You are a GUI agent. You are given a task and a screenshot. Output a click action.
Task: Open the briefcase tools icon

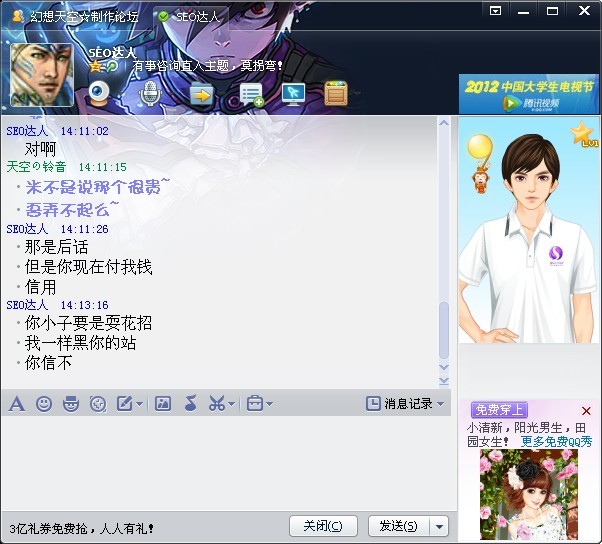(x=255, y=404)
